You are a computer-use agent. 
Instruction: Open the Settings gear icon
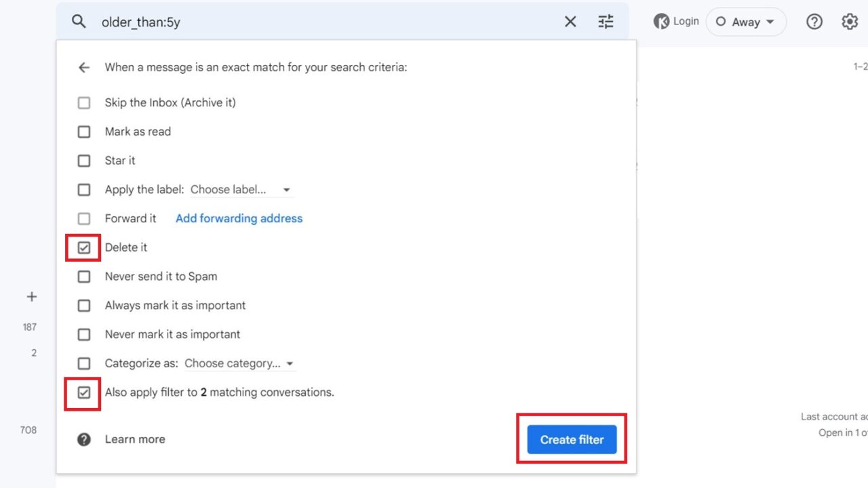[850, 22]
